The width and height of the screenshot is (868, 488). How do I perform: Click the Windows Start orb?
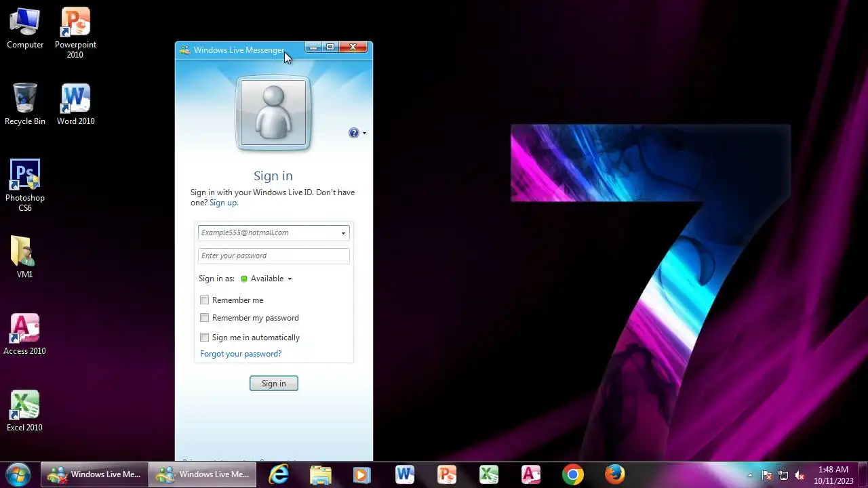click(18, 474)
